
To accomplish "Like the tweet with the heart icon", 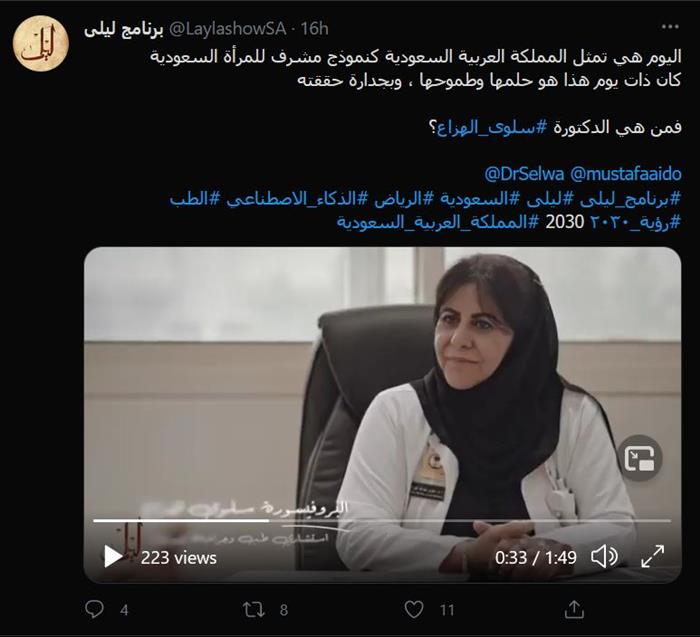I will click(414, 609).
